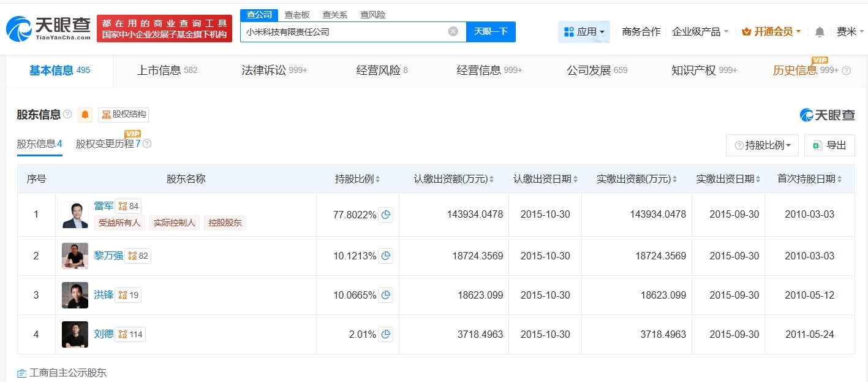This screenshot has height=382, width=868.
Task: Click pie chart icon next to 10.1213%
Action: click(386, 256)
